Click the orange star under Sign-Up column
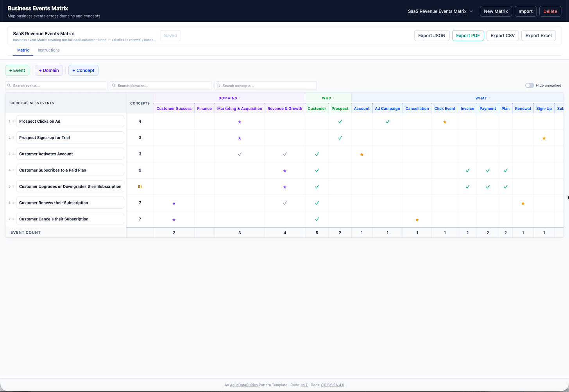 (x=544, y=138)
